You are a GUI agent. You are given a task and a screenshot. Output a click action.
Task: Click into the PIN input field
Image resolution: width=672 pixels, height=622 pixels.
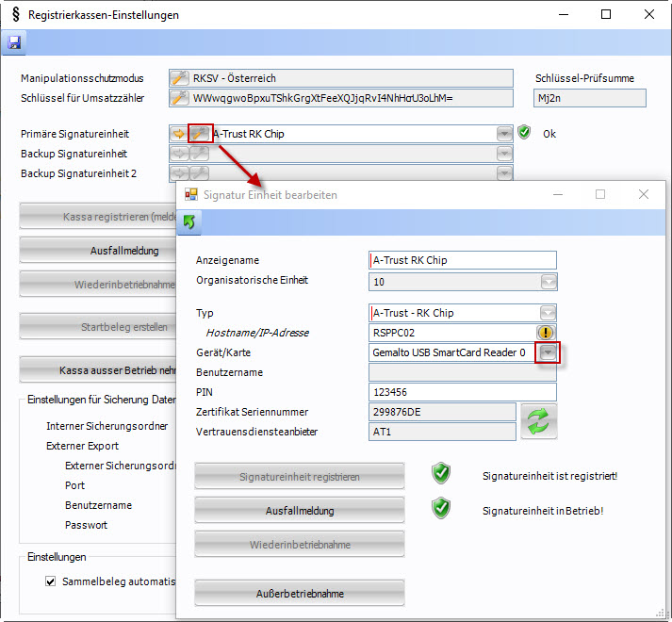tap(462, 392)
